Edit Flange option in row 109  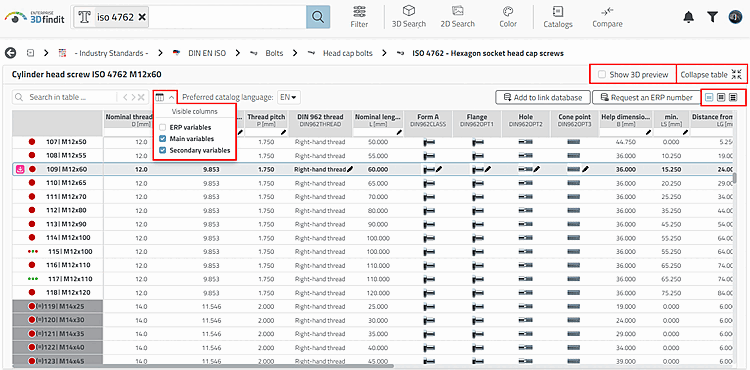(x=487, y=169)
